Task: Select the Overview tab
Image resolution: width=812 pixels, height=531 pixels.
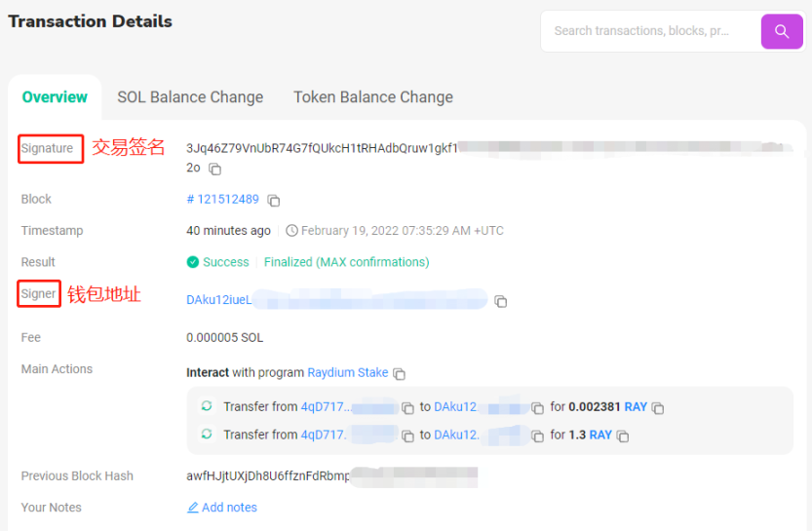Action: [x=55, y=97]
